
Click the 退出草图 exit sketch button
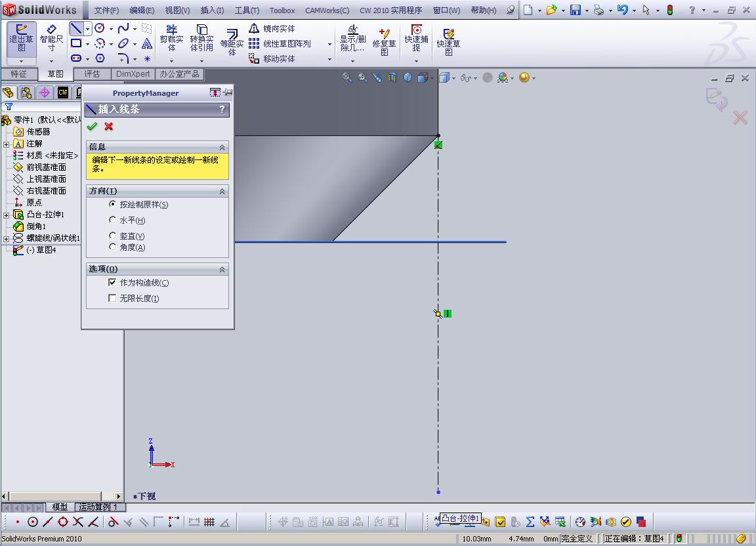pos(21,38)
